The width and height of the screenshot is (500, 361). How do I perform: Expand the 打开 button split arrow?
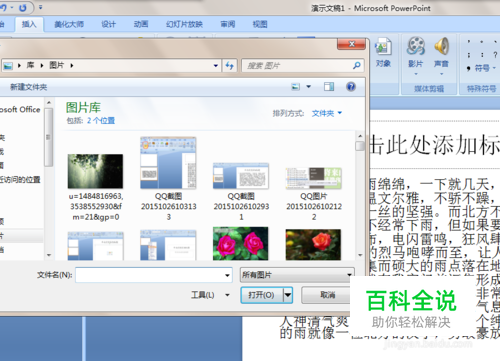point(288,295)
